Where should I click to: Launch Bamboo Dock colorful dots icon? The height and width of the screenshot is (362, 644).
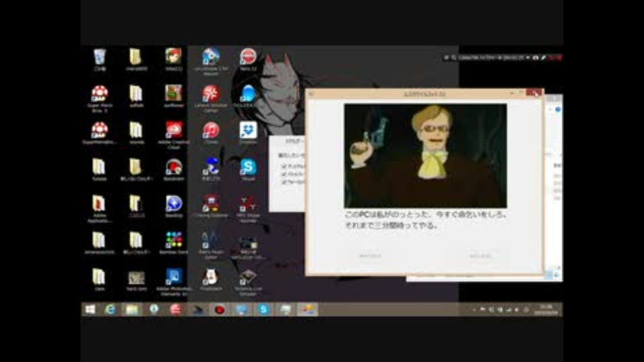[x=174, y=241]
